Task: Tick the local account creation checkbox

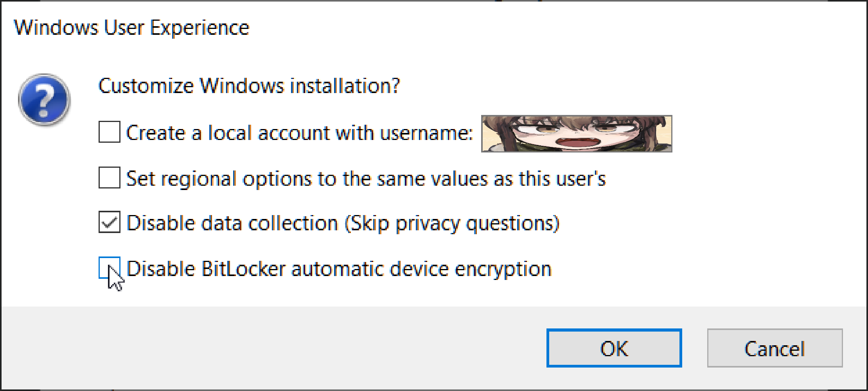Action: pos(110,132)
